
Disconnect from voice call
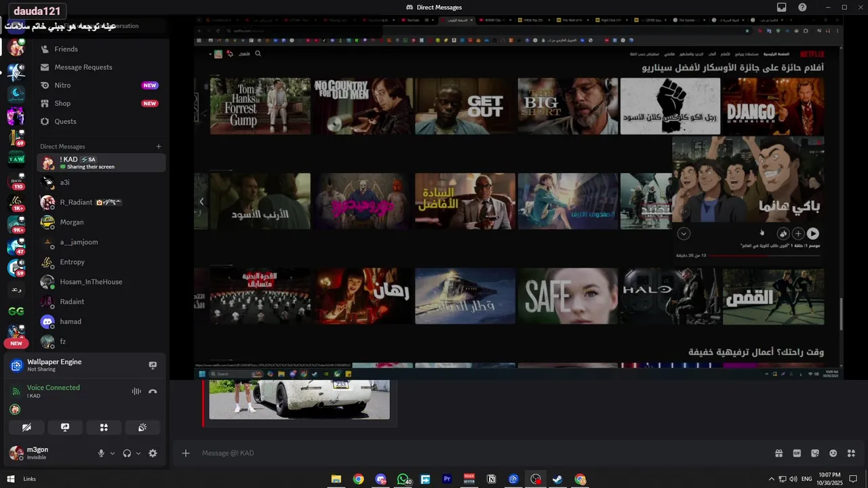[153, 391]
